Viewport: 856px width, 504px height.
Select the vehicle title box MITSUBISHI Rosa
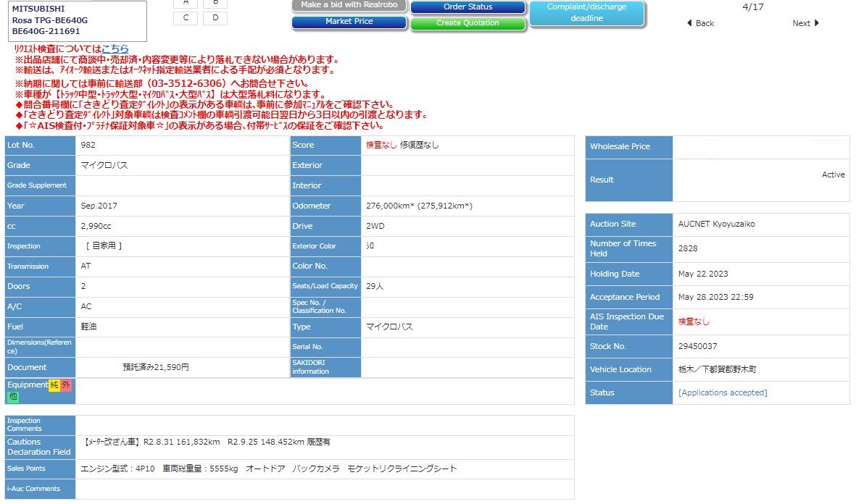(76, 20)
